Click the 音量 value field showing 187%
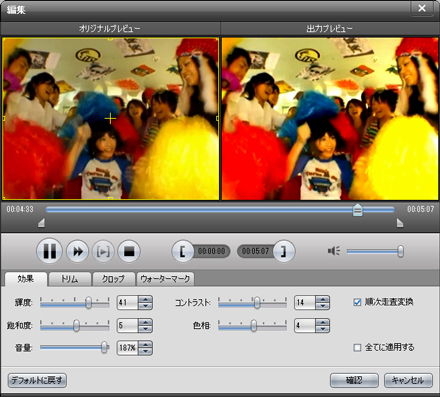The height and width of the screenshot is (397, 440). [x=127, y=348]
